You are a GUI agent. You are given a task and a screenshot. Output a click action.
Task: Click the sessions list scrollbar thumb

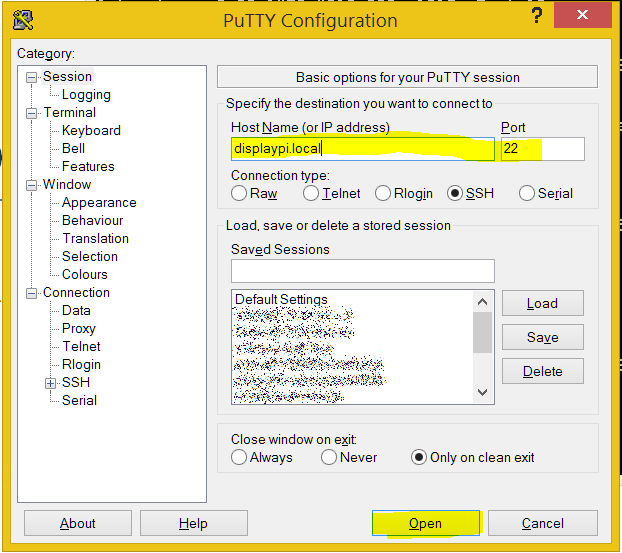tap(482, 332)
